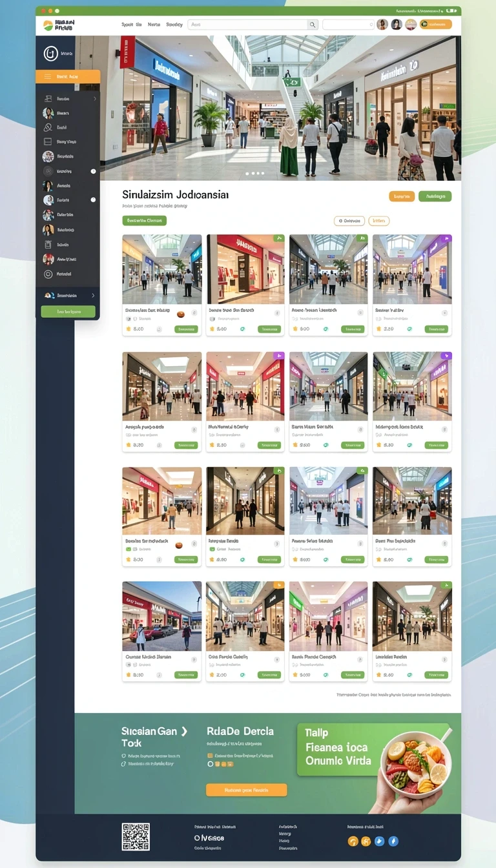Expand the chevron in the sidebar bottom row
The width and height of the screenshot is (496, 868).
click(x=93, y=295)
